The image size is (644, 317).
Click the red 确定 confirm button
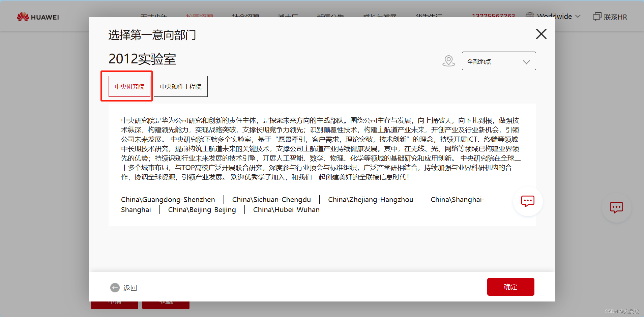510,287
